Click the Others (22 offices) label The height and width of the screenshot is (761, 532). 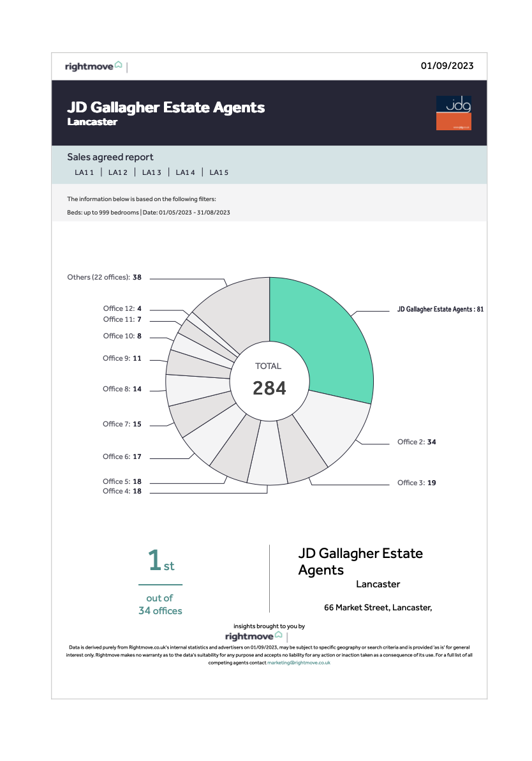[104, 278]
